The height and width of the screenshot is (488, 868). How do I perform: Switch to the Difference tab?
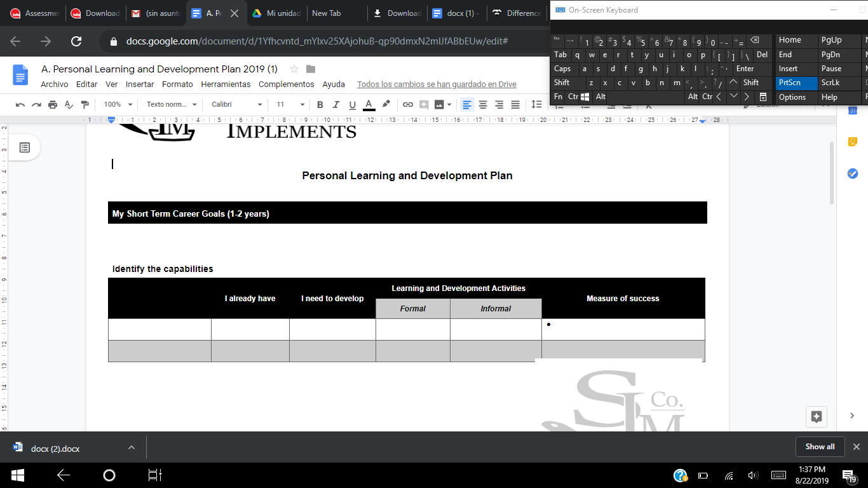pos(516,13)
